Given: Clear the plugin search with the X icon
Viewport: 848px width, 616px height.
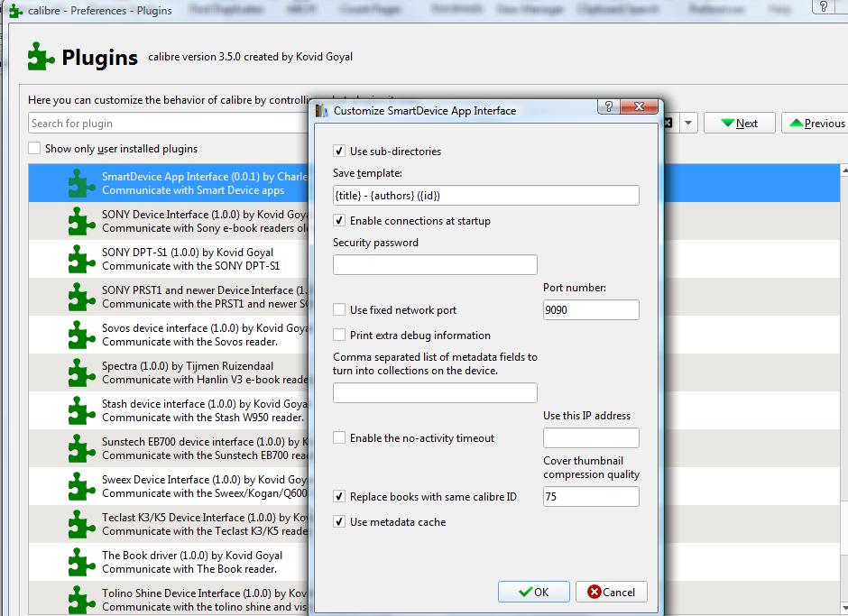Looking at the screenshot, I should pos(668,123).
